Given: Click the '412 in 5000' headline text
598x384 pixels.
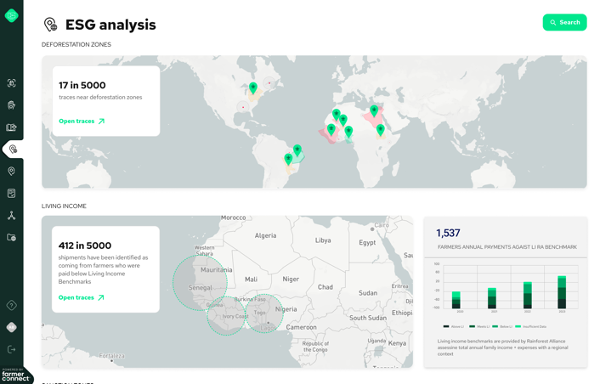Looking at the screenshot, I should coord(85,246).
